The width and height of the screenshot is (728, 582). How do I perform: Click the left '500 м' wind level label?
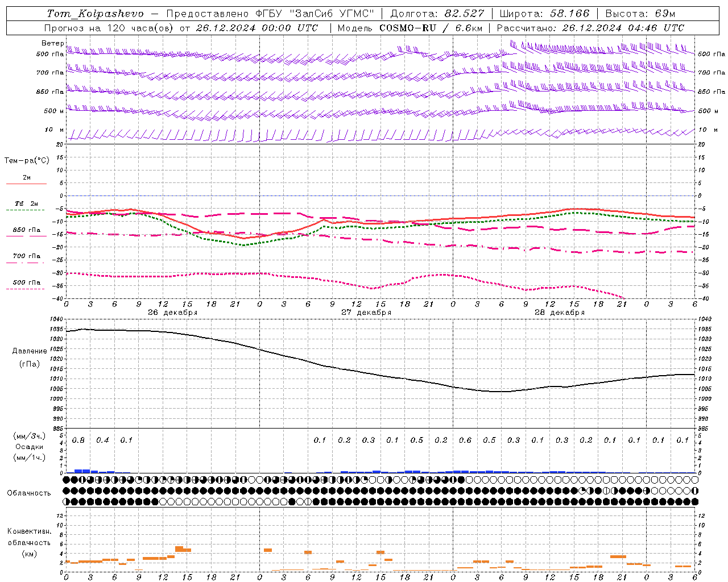[54, 111]
